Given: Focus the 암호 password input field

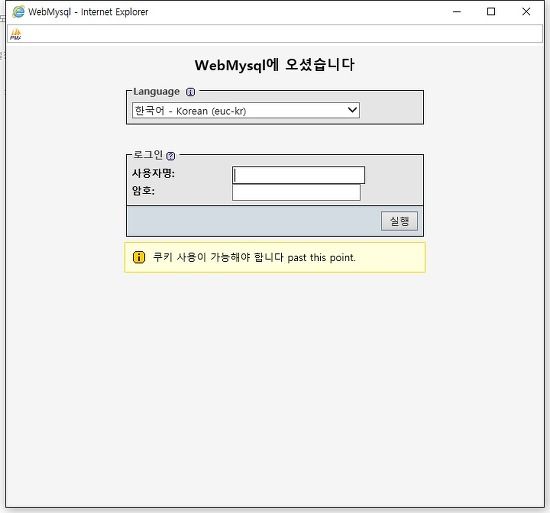Looking at the screenshot, I should 296,192.
